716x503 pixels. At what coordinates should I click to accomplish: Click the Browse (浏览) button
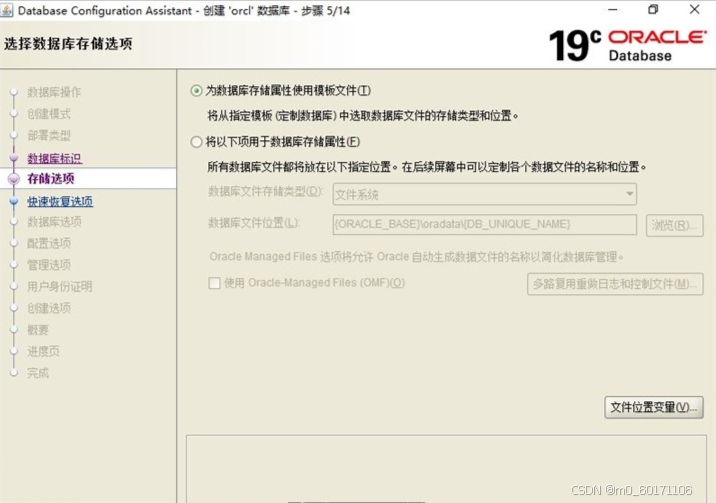[674, 225]
